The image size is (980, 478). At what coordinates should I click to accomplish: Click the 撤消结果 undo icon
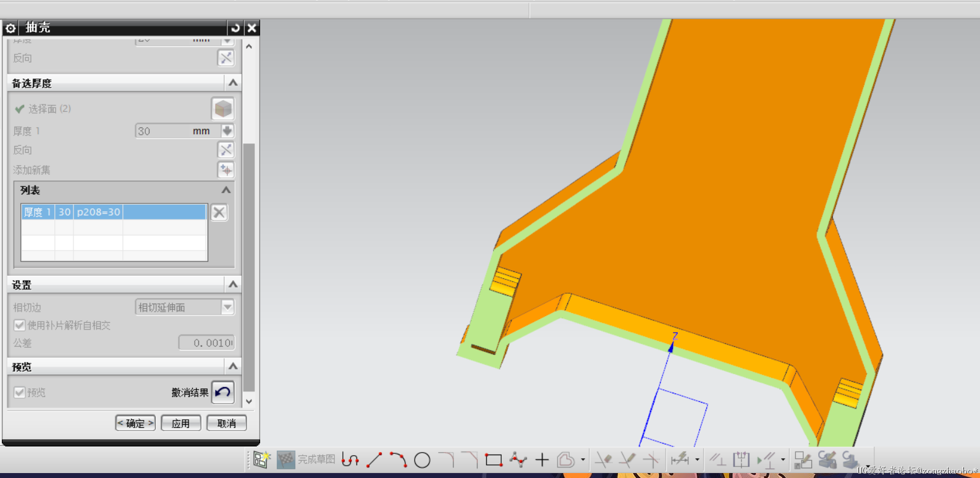coord(223,392)
